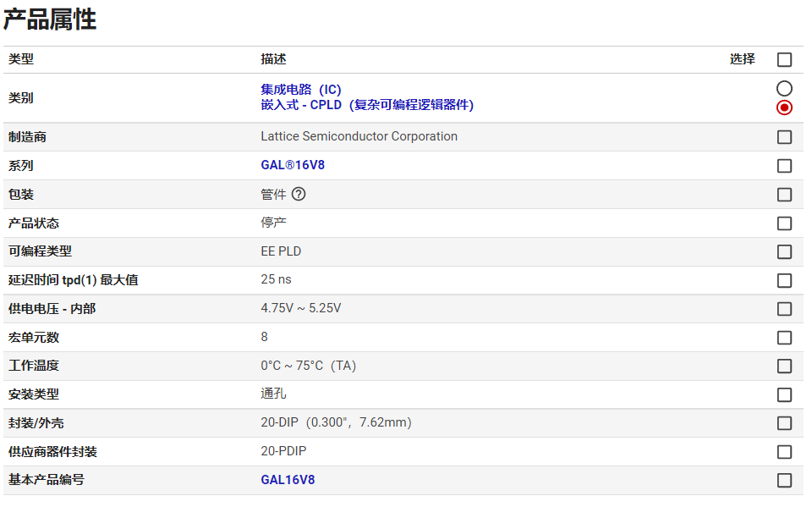
Task: Select the 供应商器件封装 20-PDIP checkbox
Action: coord(784,452)
